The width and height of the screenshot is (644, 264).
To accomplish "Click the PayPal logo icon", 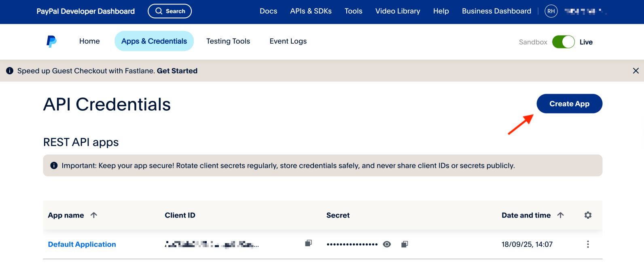I will (51, 41).
